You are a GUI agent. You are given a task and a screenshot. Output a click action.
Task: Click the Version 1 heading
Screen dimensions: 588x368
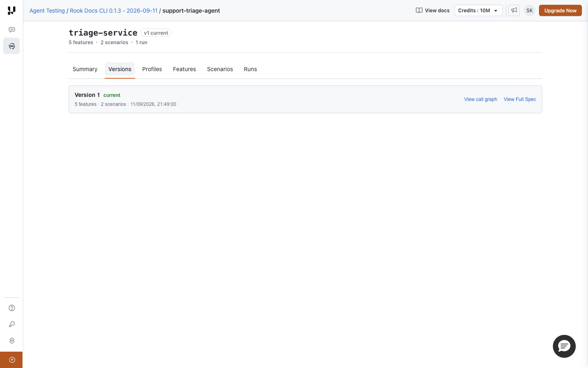pos(87,95)
